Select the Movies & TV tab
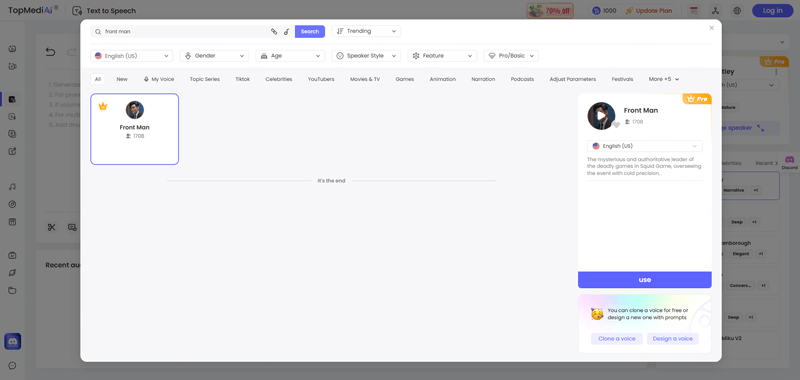 pos(365,79)
